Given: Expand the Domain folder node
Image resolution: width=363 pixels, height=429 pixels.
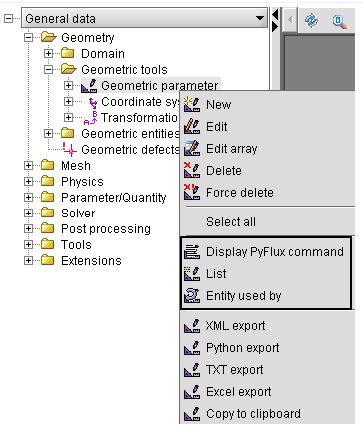Looking at the screenshot, I should click(49, 54).
